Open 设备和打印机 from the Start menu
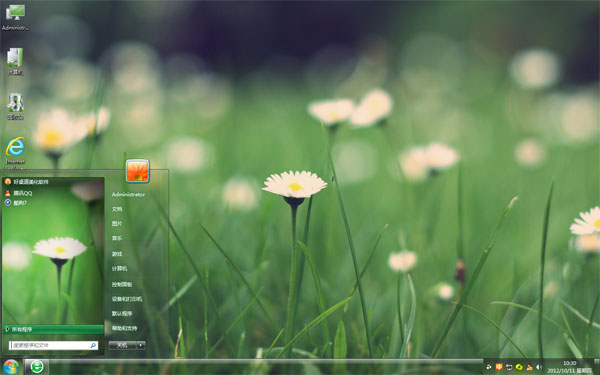Image resolution: width=600 pixels, height=375 pixels. (x=127, y=298)
